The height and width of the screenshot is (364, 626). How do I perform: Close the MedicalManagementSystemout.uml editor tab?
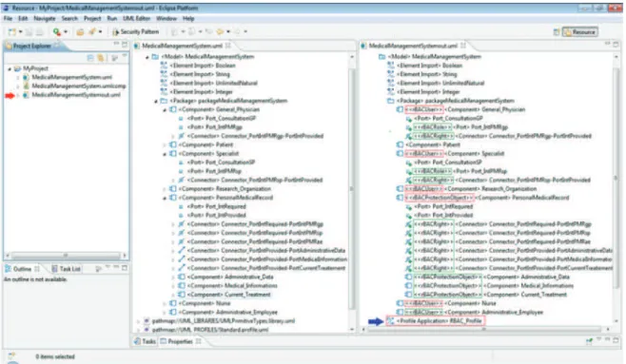tap(462, 46)
